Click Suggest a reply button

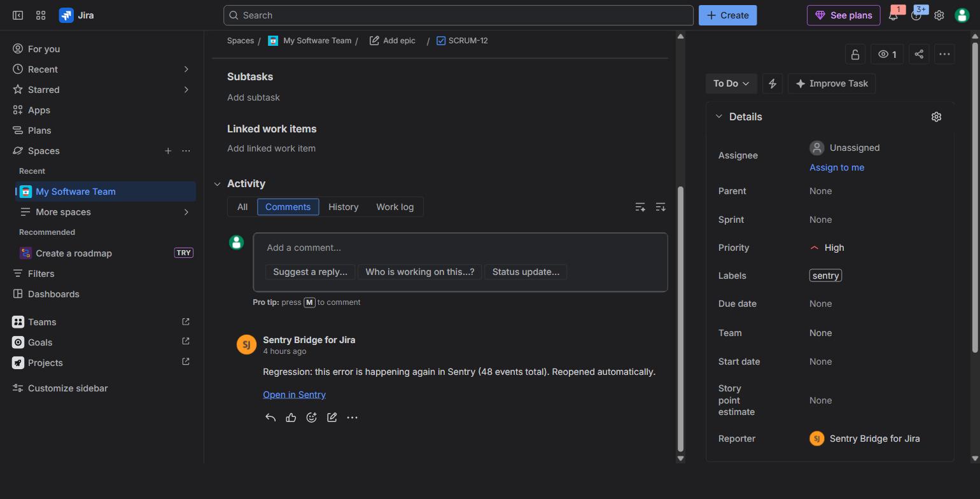(x=310, y=272)
